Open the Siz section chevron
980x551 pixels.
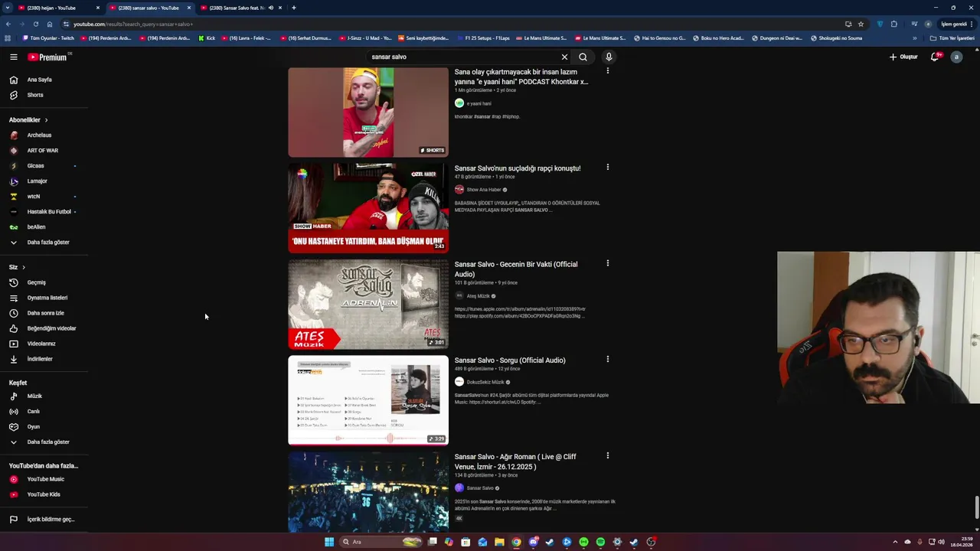(24, 267)
